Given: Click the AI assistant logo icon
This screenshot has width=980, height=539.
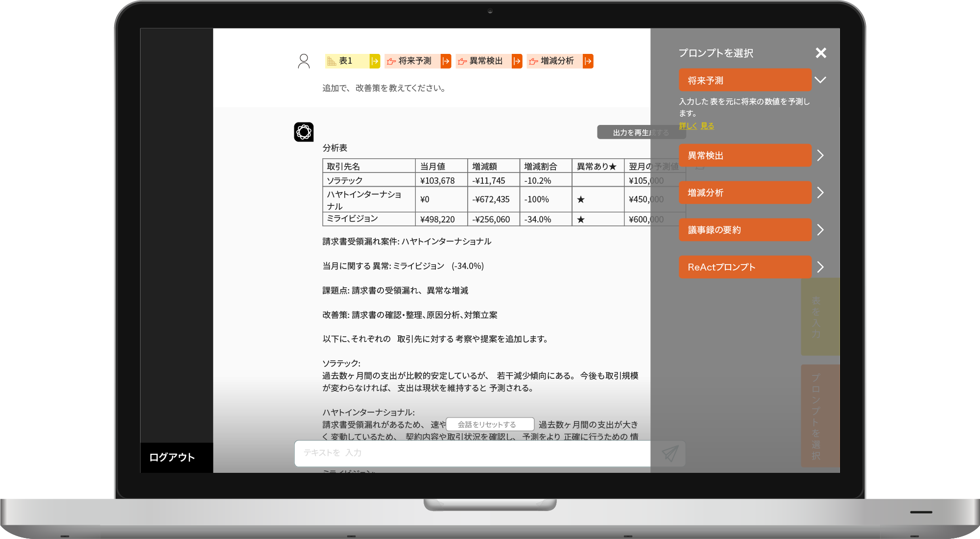Looking at the screenshot, I should [304, 132].
